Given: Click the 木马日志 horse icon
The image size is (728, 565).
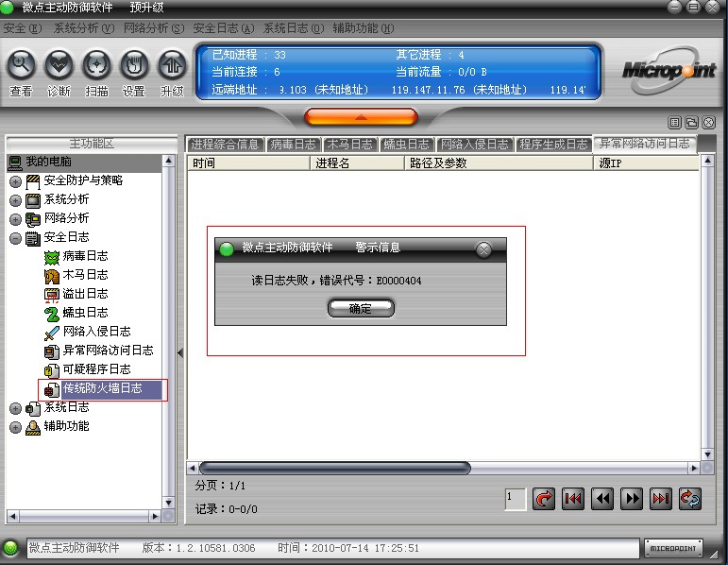Looking at the screenshot, I should [52, 276].
